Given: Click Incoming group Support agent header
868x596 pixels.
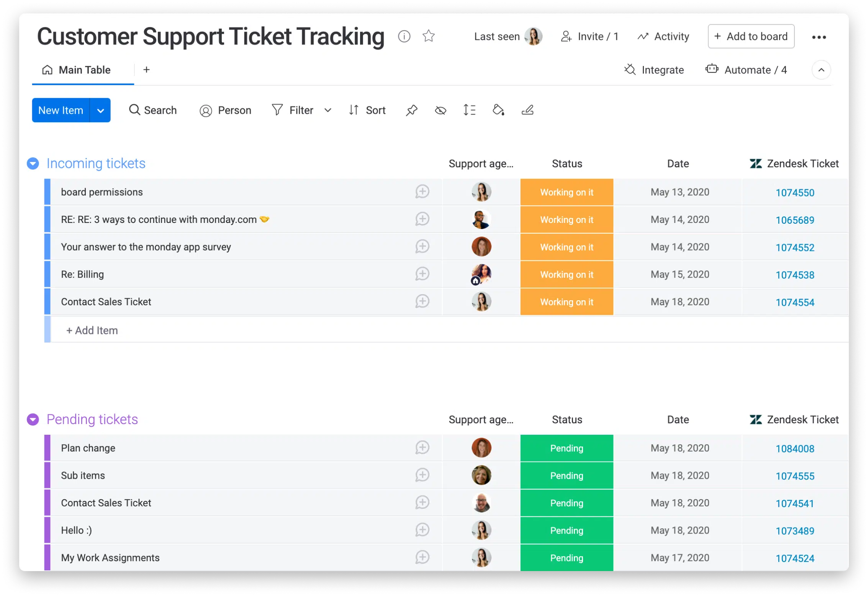Looking at the screenshot, I should click(x=481, y=164).
